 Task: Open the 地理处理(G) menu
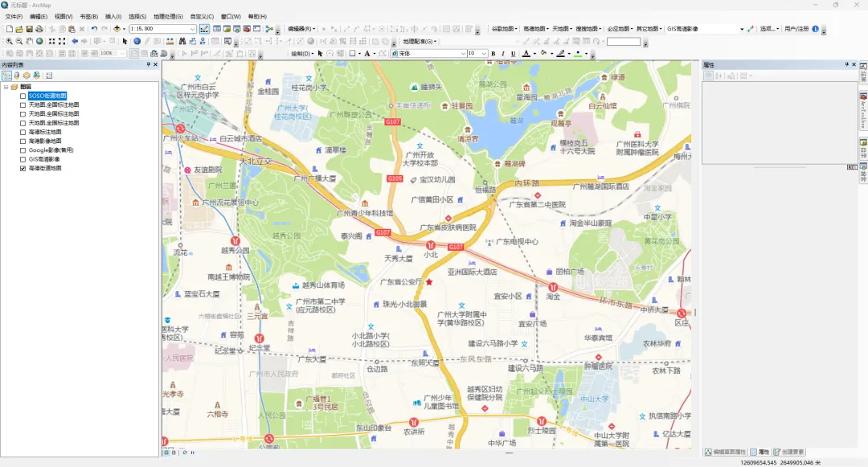[168, 17]
